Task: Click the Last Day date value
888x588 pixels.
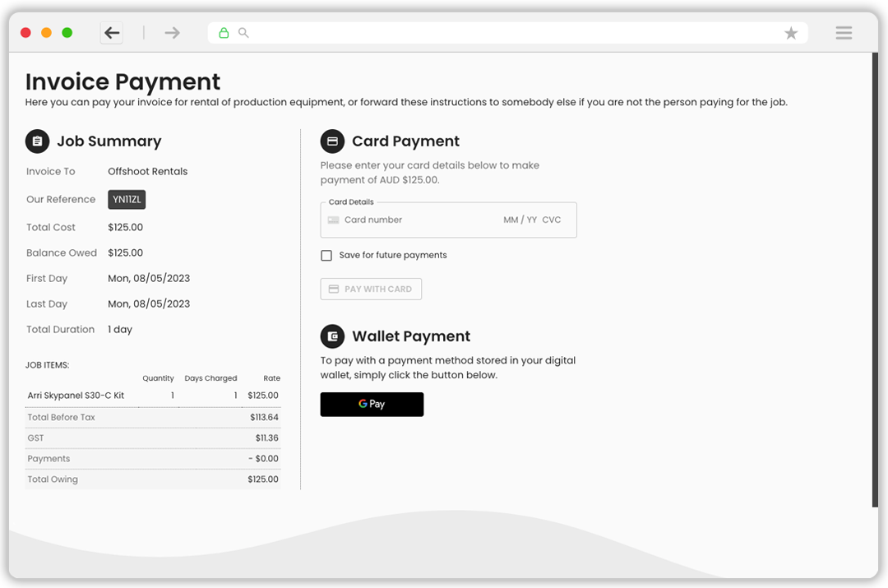Action: click(x=149, y=303)
